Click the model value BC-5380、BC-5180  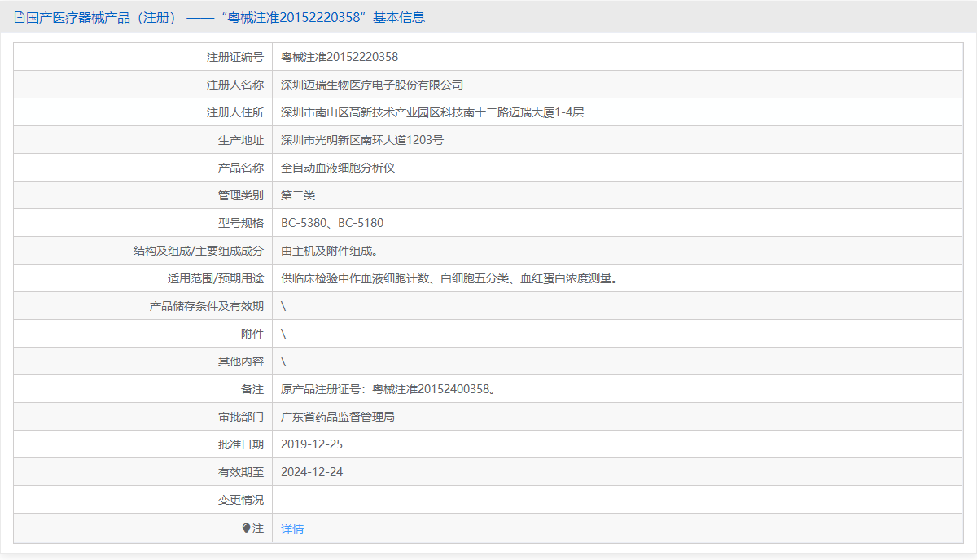[332, 223]
